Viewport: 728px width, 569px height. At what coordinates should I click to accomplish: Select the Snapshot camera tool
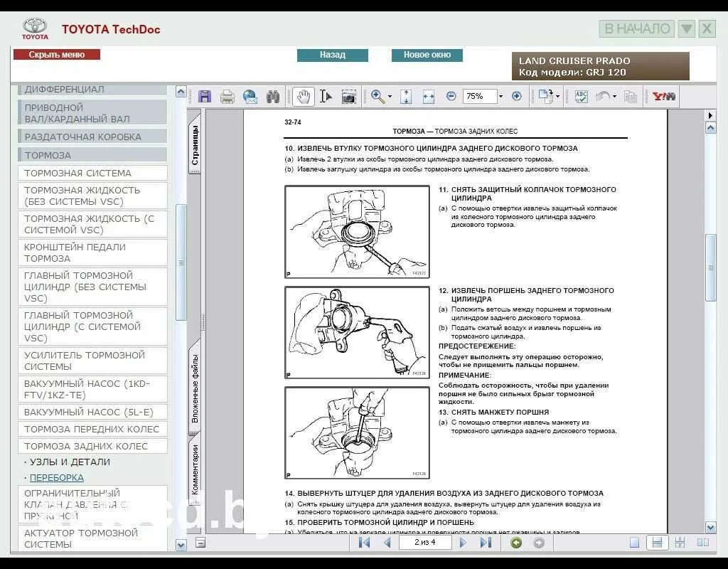tap(348, 97)
